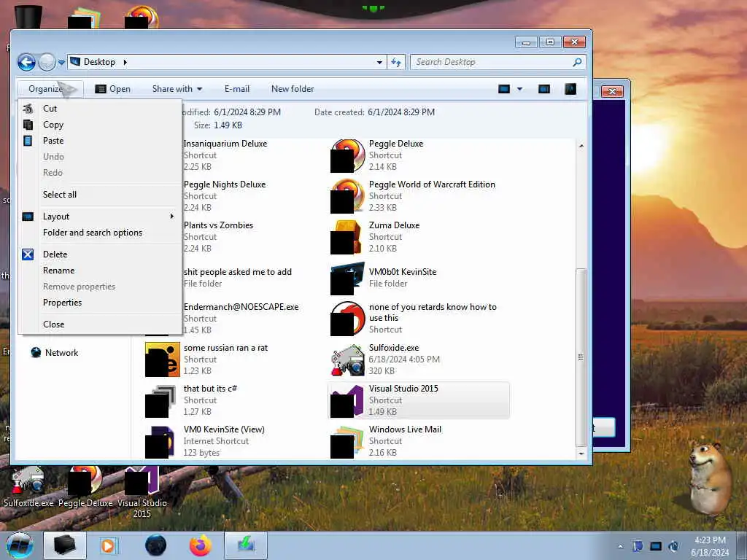Choose Close from the Organize menu

(x=100, y=324)
